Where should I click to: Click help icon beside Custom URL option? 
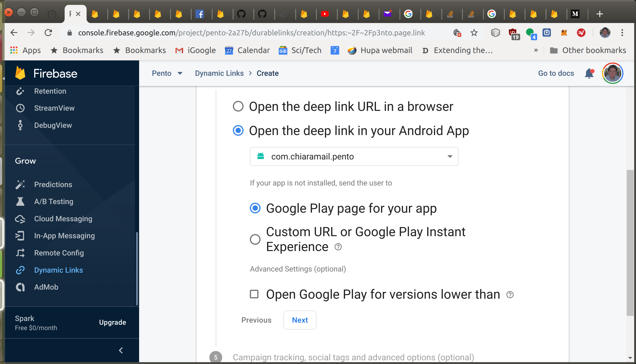pyautogui.click(x=338, y=247)
